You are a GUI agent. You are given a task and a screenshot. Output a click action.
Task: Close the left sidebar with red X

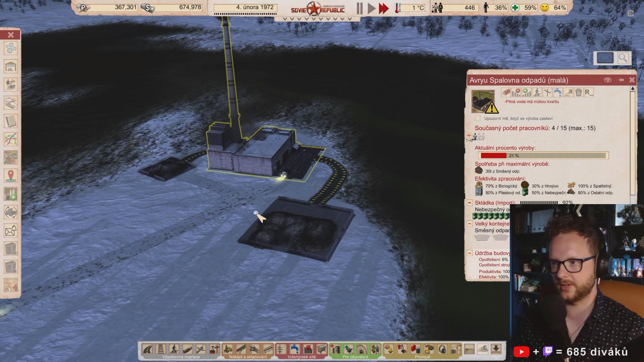[11, 35]
